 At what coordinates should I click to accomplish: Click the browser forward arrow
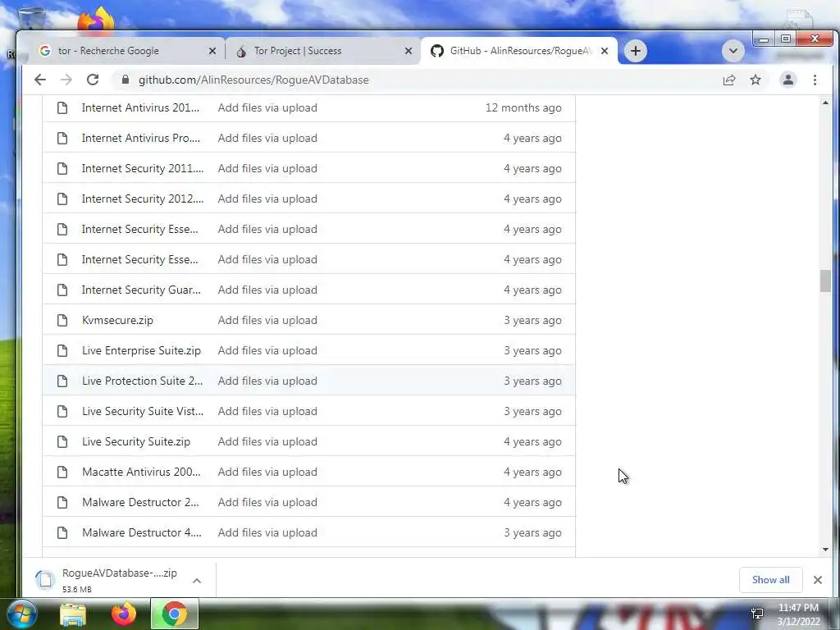tap(66, 80)
